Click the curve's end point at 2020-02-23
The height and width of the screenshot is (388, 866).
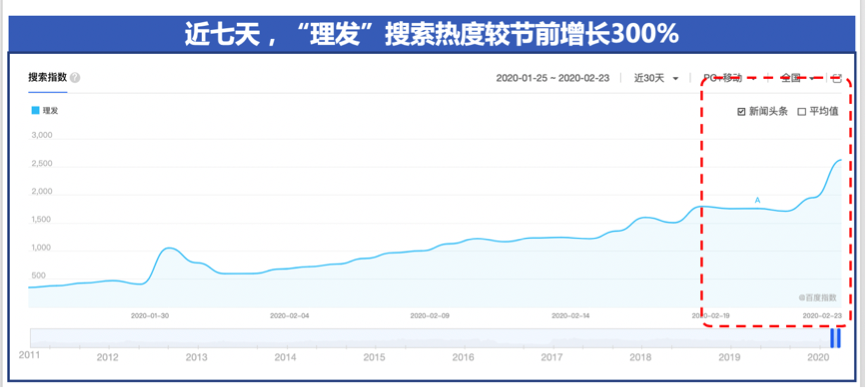pyautogui.click(x=840, y=160)
